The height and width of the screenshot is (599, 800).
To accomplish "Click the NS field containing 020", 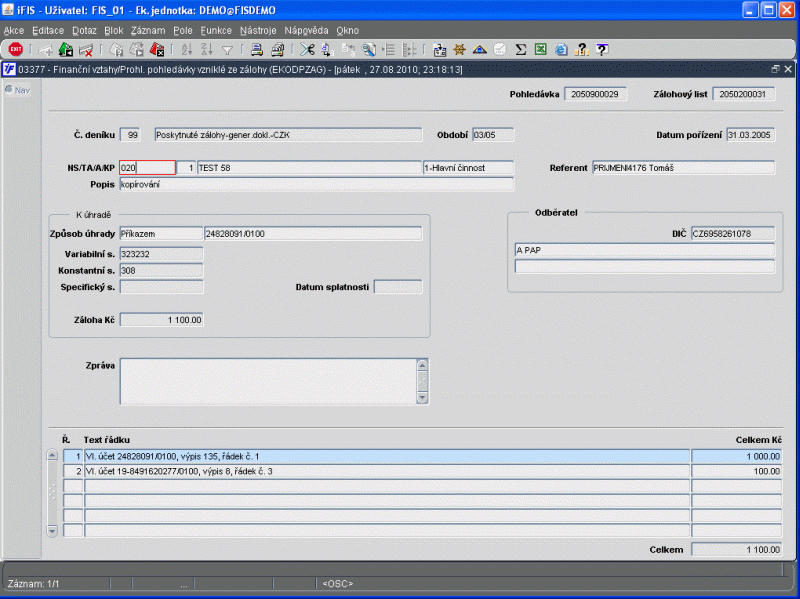I will 147,167.
